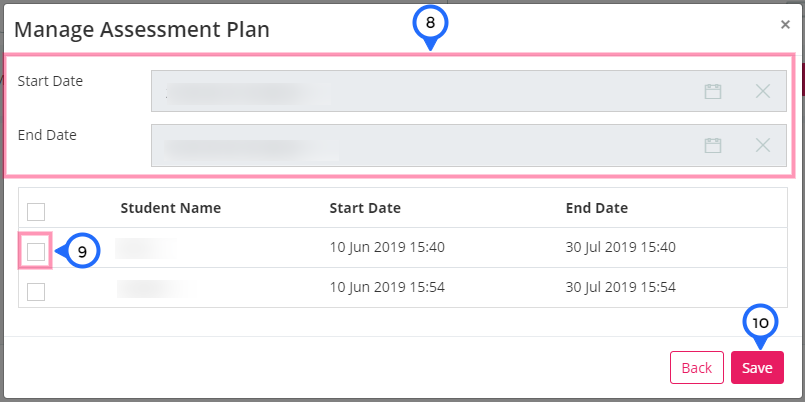Clear the Start Date field with X icon
Image resolution: width=805 pixels, height=402 pixels.
pyautogui.click(x=763, y=91)
